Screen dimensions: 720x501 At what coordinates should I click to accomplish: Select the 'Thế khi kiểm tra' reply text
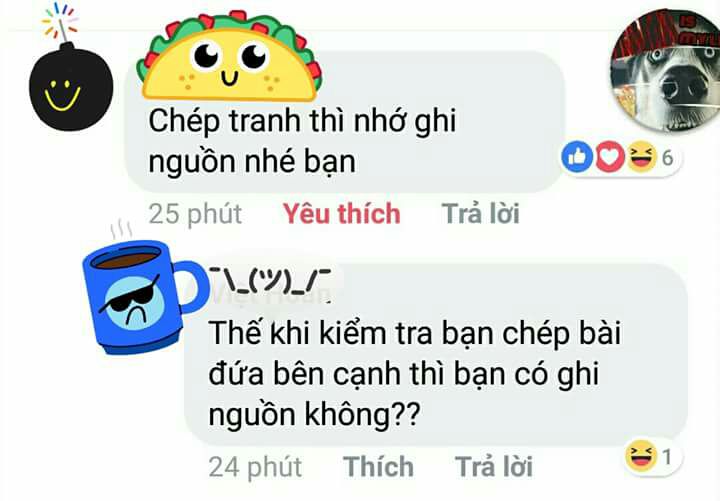pos(414,374)
